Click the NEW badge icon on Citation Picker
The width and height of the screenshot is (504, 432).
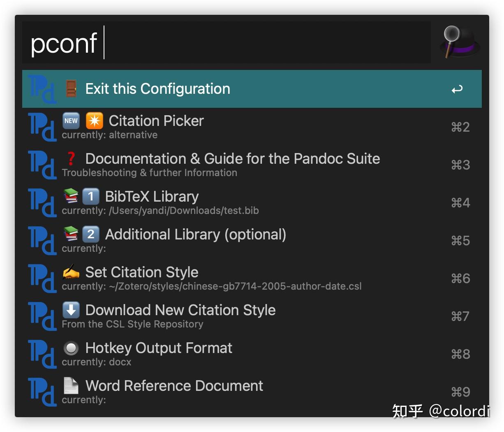point(71,121)
